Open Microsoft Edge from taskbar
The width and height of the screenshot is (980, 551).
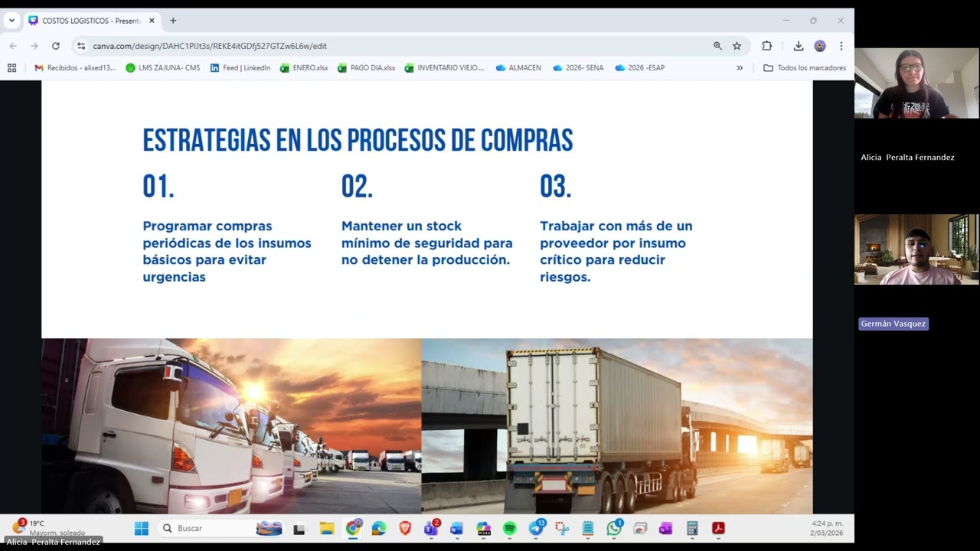coord(379,528)
